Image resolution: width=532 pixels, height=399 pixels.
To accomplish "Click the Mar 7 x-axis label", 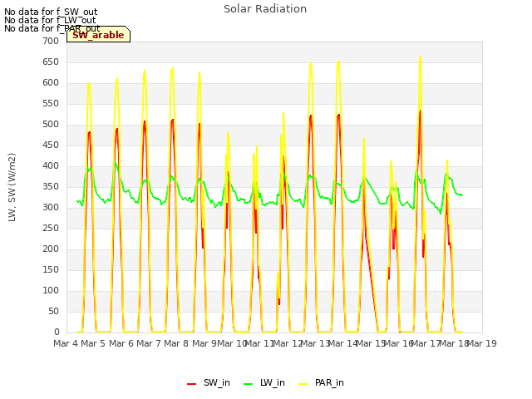I will (149, 343).
